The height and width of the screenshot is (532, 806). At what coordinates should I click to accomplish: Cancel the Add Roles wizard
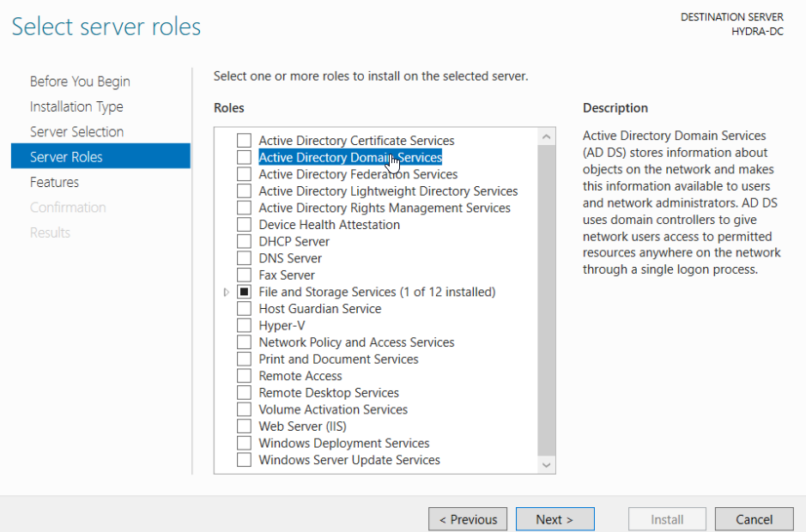pyautogui.click(x=754, y=519)
